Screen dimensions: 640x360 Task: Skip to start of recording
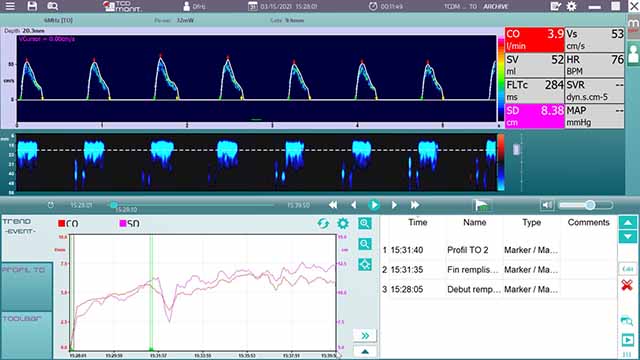coord(333,205)
